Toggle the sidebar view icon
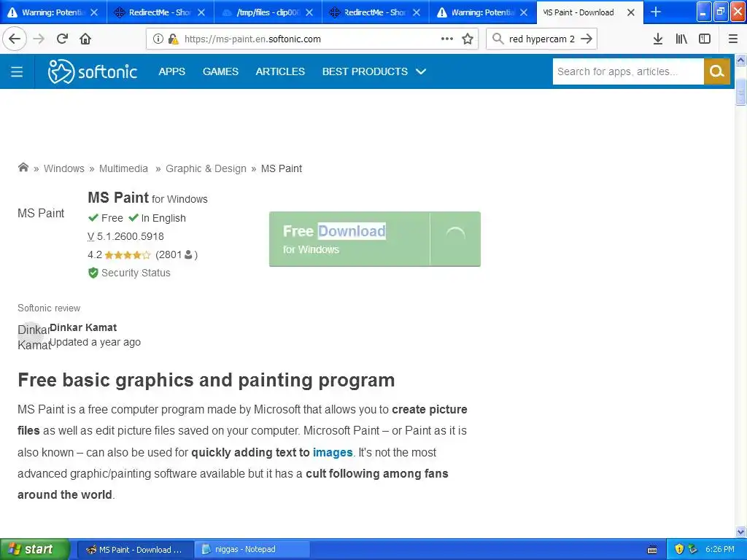Image resolution: width=747 pixels, height=560 pixels. click(705, 39)
